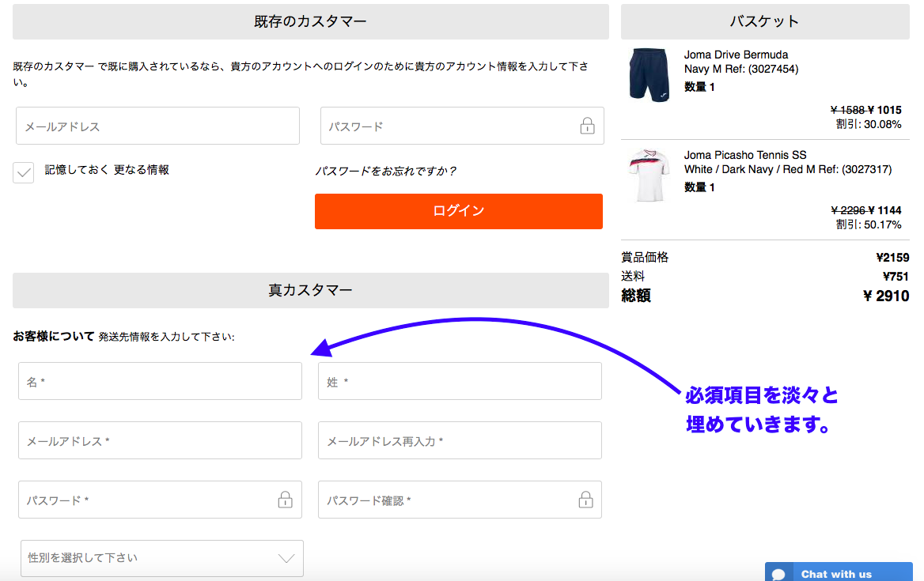Click the メールアドレス再入力 field
This screenshot has width=924, height=581.
coord(460,440)
